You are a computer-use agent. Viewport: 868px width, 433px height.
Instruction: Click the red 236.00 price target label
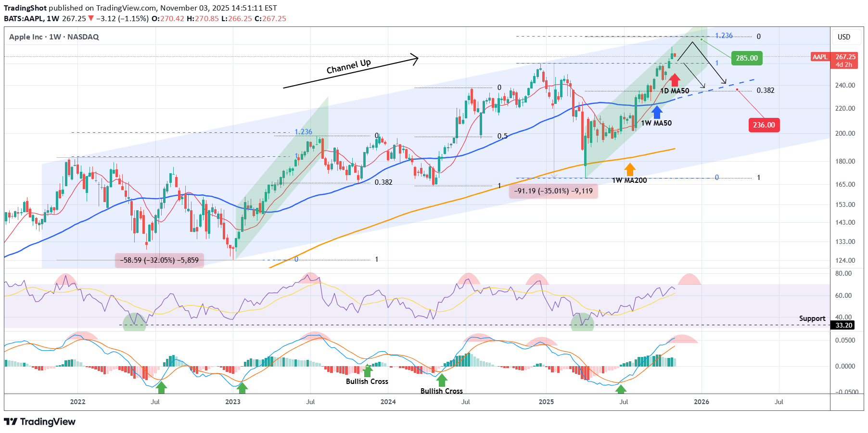(764, 125)
